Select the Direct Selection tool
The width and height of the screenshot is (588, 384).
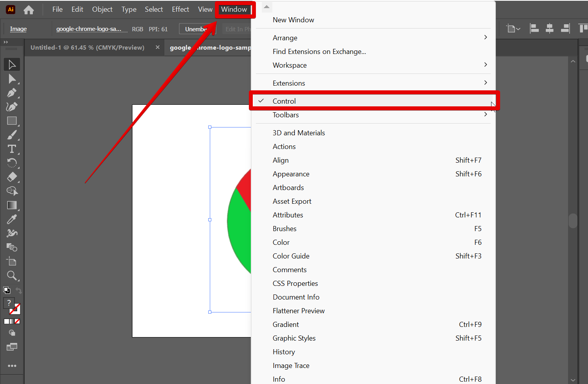12,79
